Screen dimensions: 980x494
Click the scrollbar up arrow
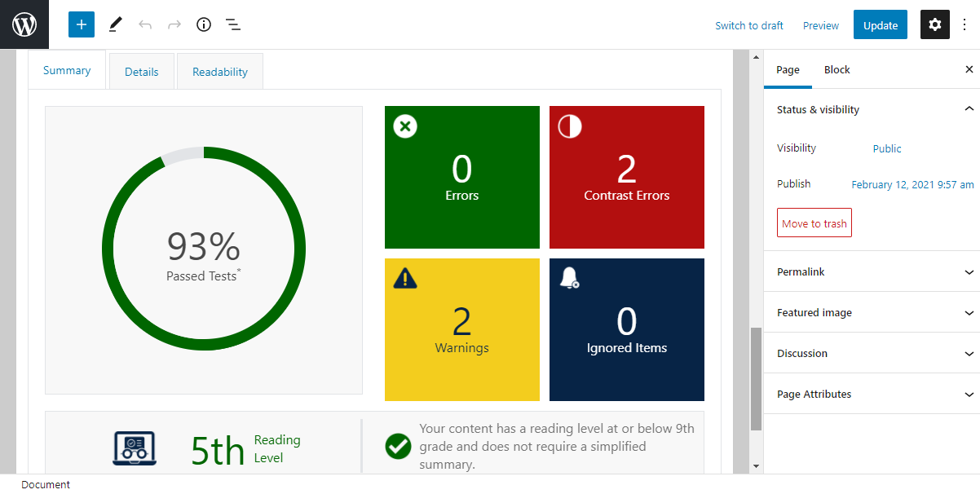(756, 55)
